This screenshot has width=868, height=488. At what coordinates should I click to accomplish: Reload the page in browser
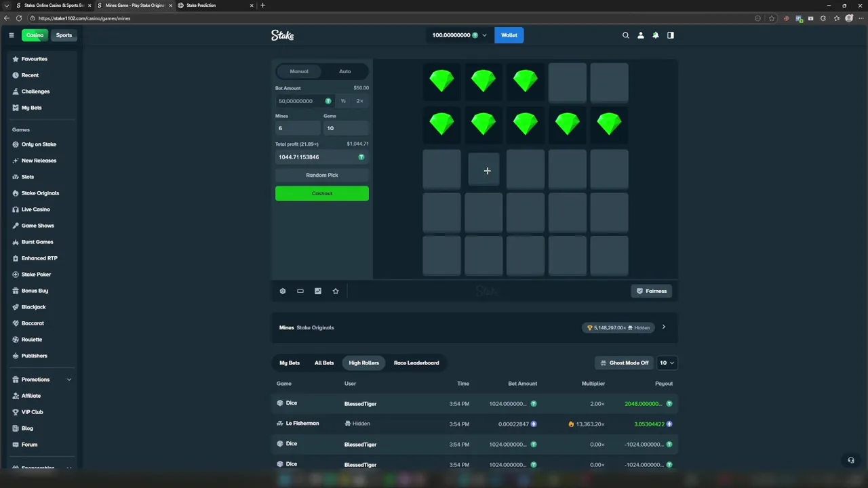click(x=18, y=18)
